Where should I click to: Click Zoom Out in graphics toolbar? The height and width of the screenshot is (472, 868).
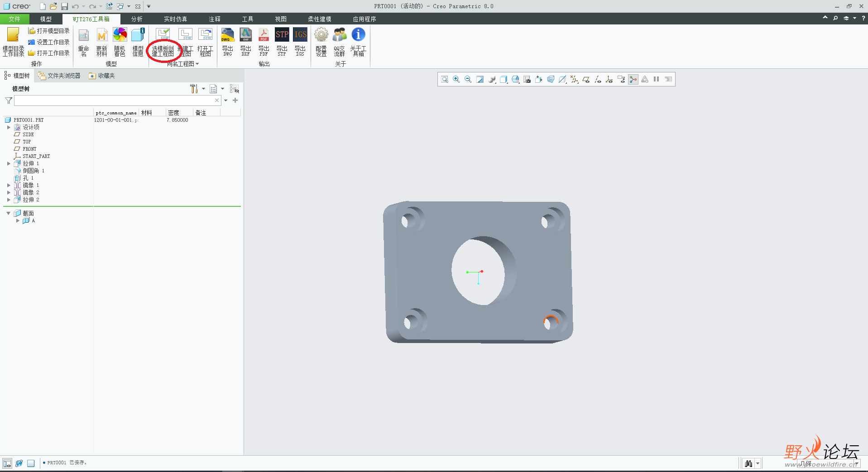[x=468, y=79]
